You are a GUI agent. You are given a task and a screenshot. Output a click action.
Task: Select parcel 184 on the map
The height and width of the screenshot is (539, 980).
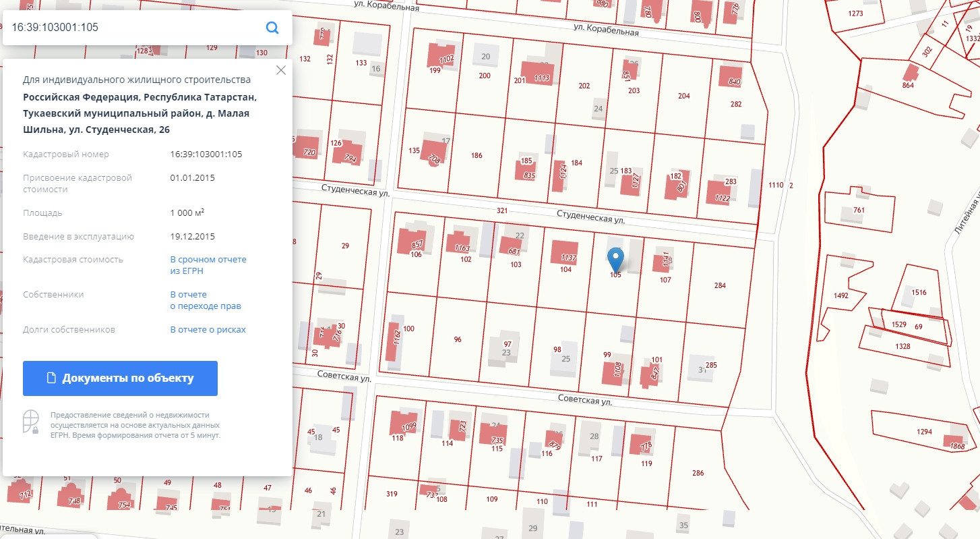(576, 163)
